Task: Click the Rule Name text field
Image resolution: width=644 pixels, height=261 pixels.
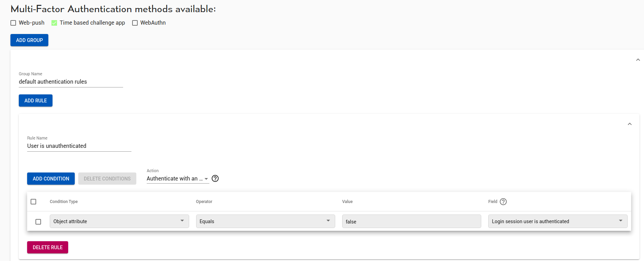Action: tap(79, 146)
